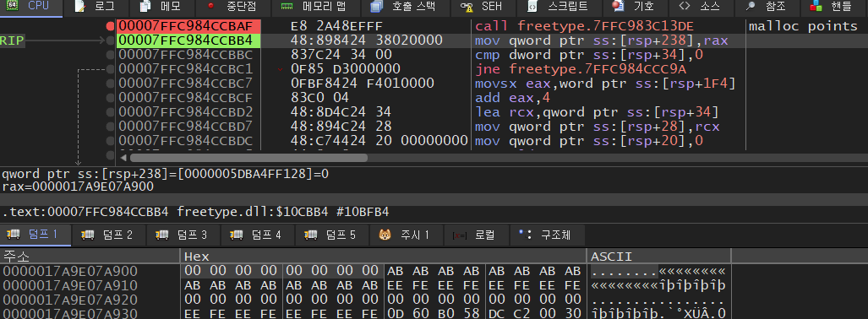Select the 덤프 3 dump tab
868x319 pixels.
pyautogui.click(x=183, y=235)
